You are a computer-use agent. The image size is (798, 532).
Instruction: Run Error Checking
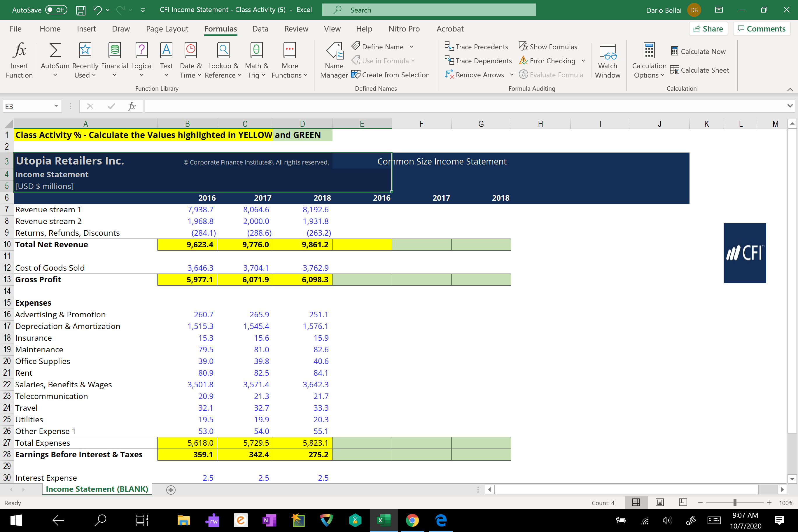coord(547,61)
